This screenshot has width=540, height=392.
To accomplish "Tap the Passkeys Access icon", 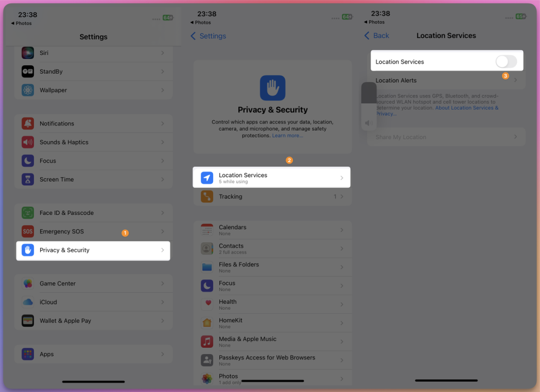I will [x=207, y=360].
